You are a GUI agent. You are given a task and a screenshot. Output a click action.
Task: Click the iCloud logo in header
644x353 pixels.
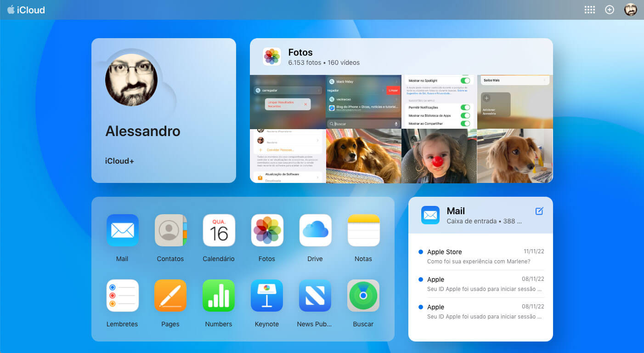coord(26,10)
